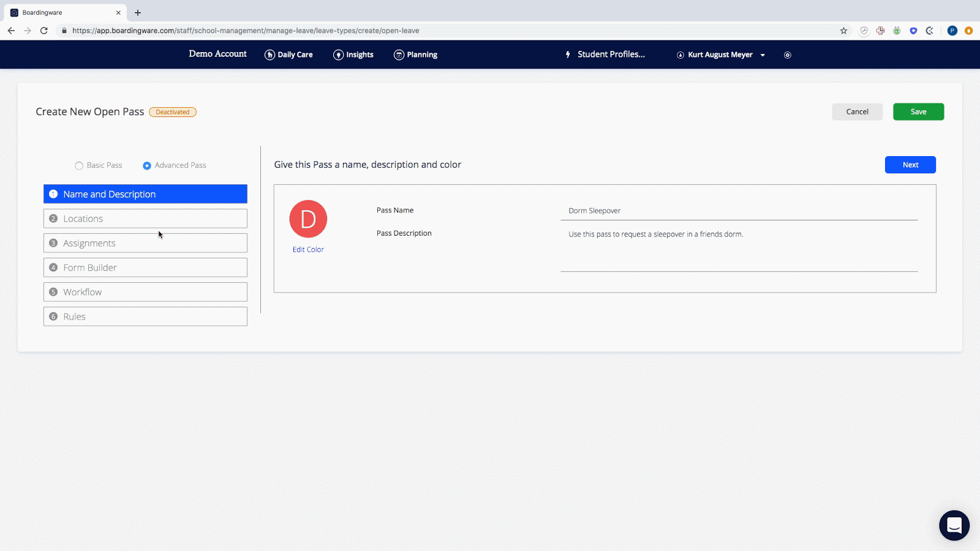Expand Kurt August Meyer user dropdown

click(721, 54)
